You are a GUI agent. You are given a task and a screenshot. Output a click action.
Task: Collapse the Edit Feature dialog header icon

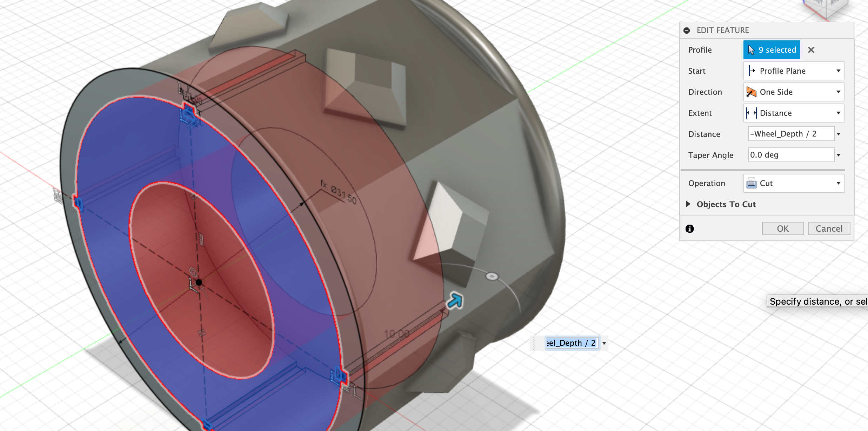click(687, 31)
